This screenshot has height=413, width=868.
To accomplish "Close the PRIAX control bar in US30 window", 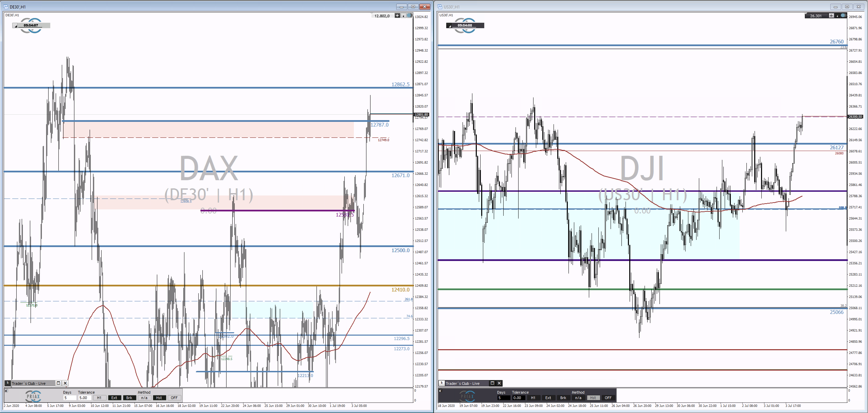I will (x=440, y=391).
